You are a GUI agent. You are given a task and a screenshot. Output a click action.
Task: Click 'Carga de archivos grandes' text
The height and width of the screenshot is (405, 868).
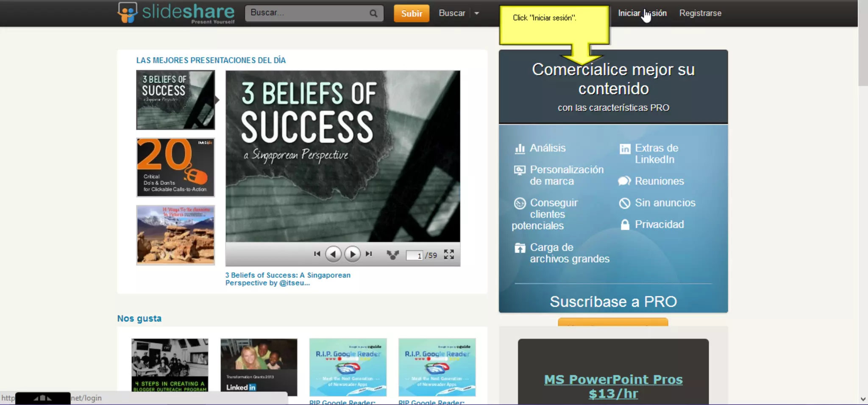pos(570,253)
